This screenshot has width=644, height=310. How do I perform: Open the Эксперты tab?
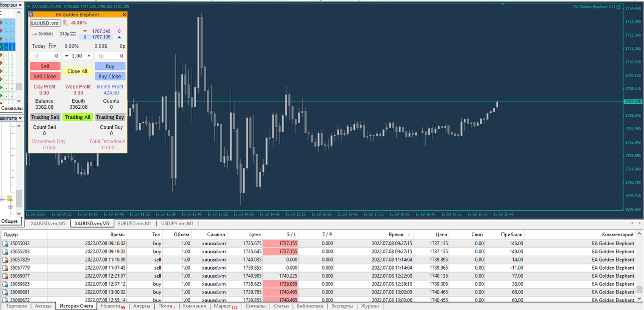342,306
